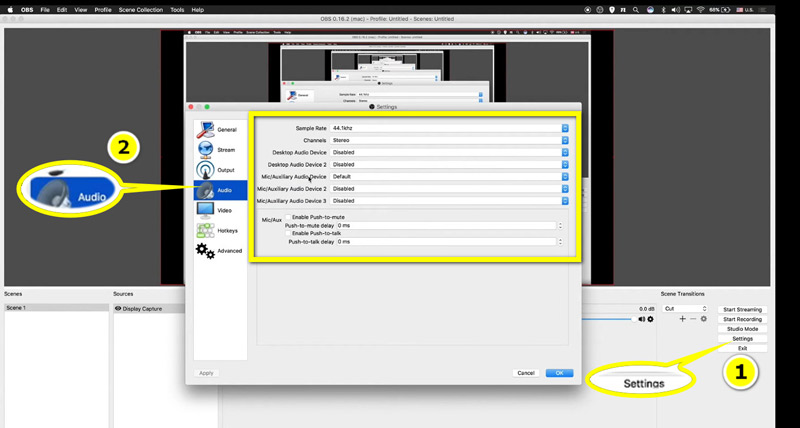Open the Hotkeys settings section
800x428 pixels.
coord(220,231)
